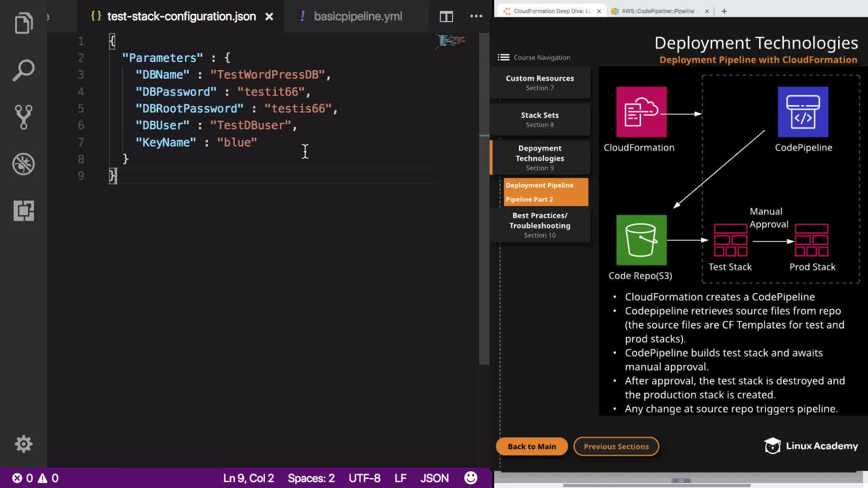Open the Extensions icon in activity bar
The width and height of the screenshot is (868, 488).
(x=24, y=211)
